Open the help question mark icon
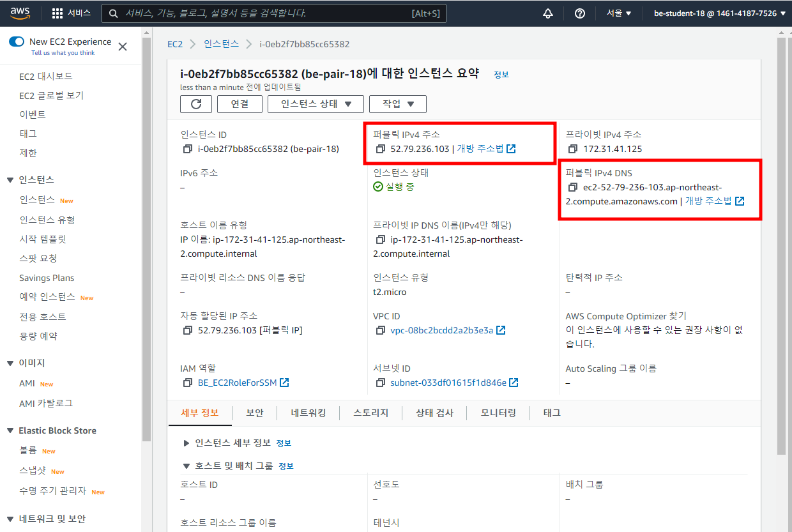 click(580, 13)
